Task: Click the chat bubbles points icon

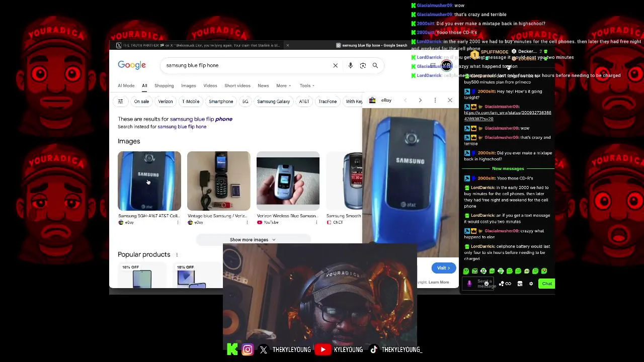Action: click(x=502, y=284)
